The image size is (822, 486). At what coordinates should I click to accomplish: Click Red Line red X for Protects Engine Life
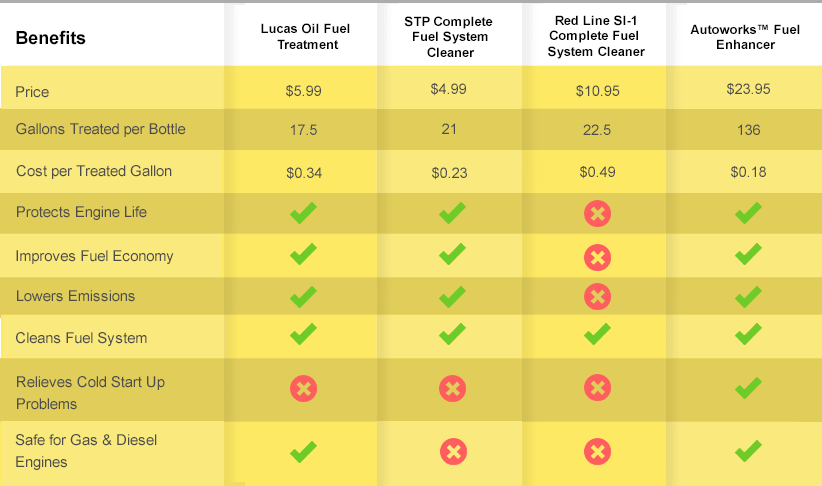(x=598, y=213)
